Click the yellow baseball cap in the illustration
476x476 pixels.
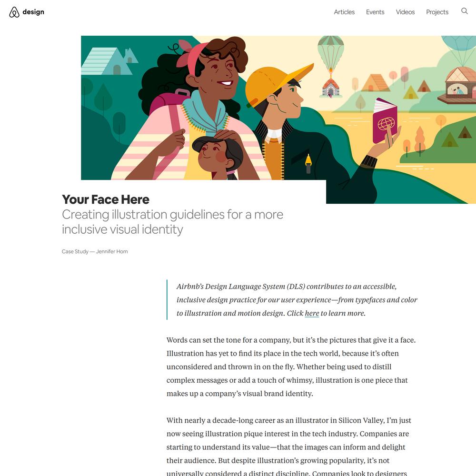(x=276, y=85)
